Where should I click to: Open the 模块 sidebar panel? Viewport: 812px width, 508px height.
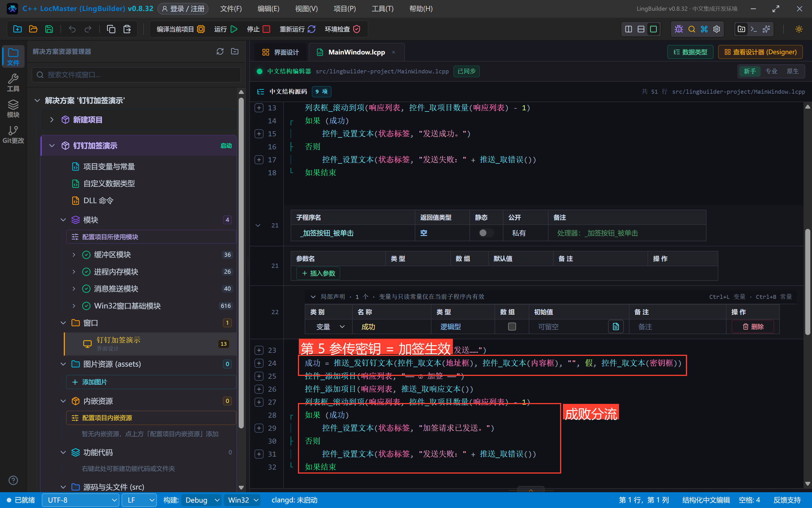coord(13,109)
